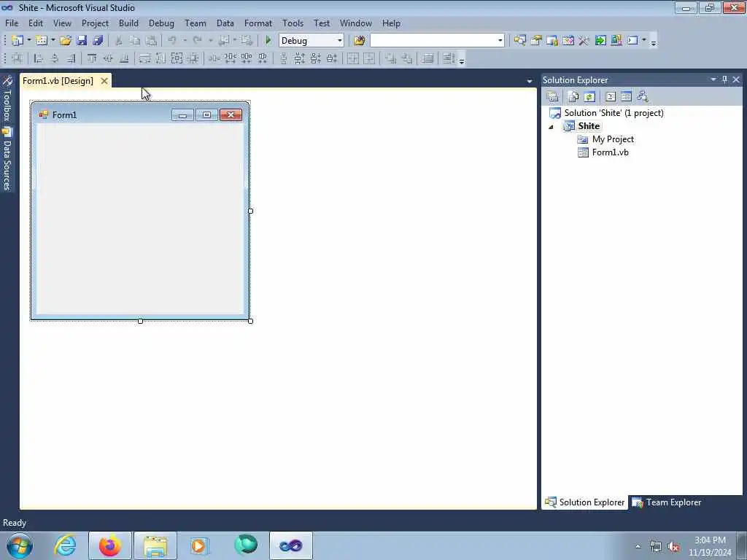Collapse the Shite project tree node
The image size is (747, 560).
[551, 127]
